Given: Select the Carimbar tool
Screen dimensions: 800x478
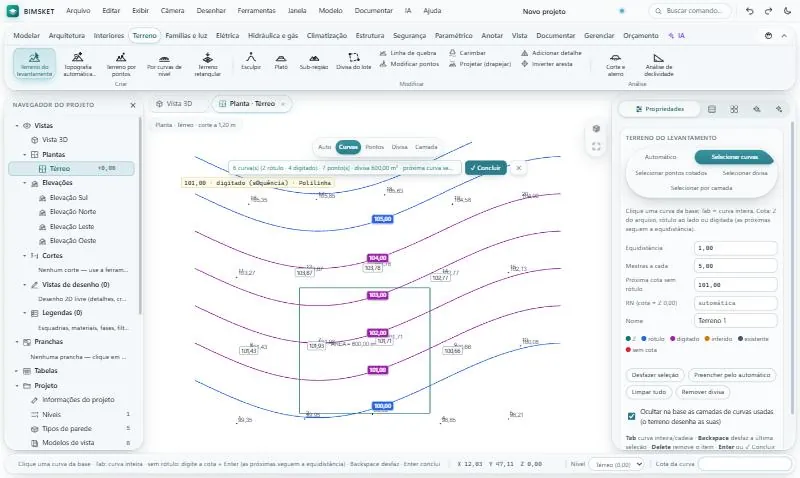Looking at the screenshot, I should tap(467, 53).
